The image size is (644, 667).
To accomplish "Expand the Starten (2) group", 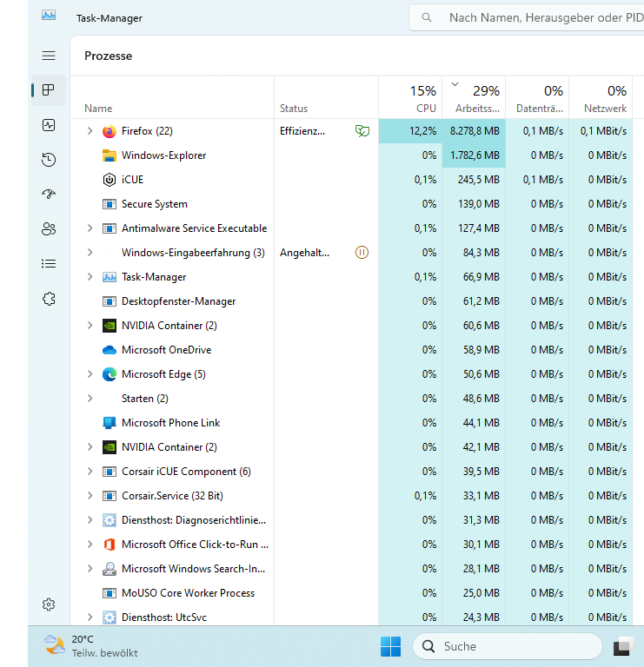I will tap(90, 399).
